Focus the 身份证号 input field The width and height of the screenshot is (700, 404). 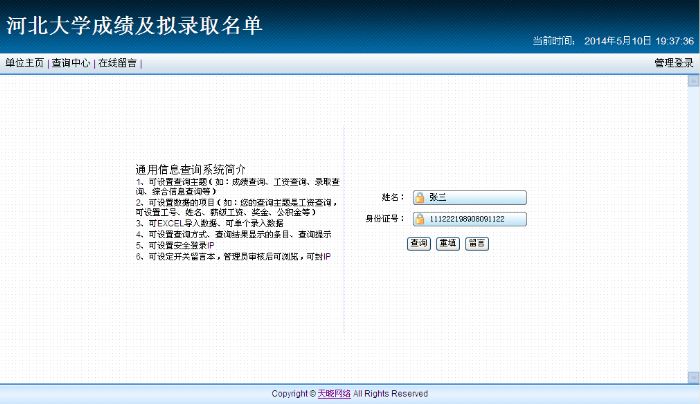point(475,219)
